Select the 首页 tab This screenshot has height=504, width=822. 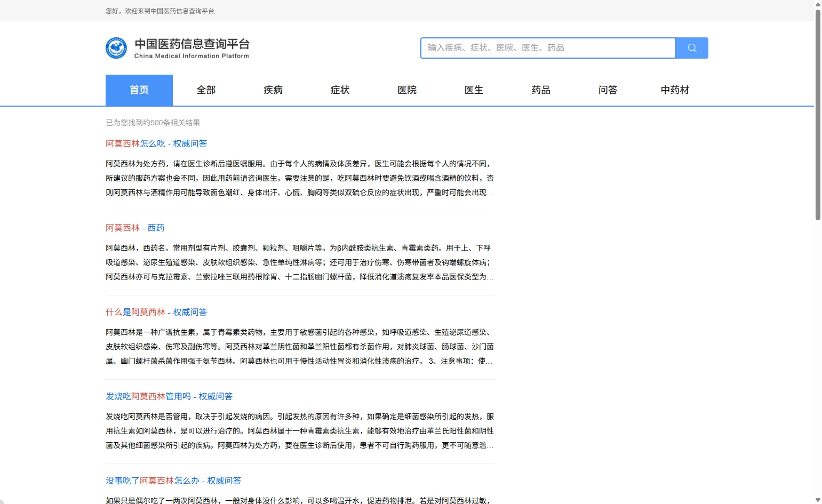coord(139,90)
